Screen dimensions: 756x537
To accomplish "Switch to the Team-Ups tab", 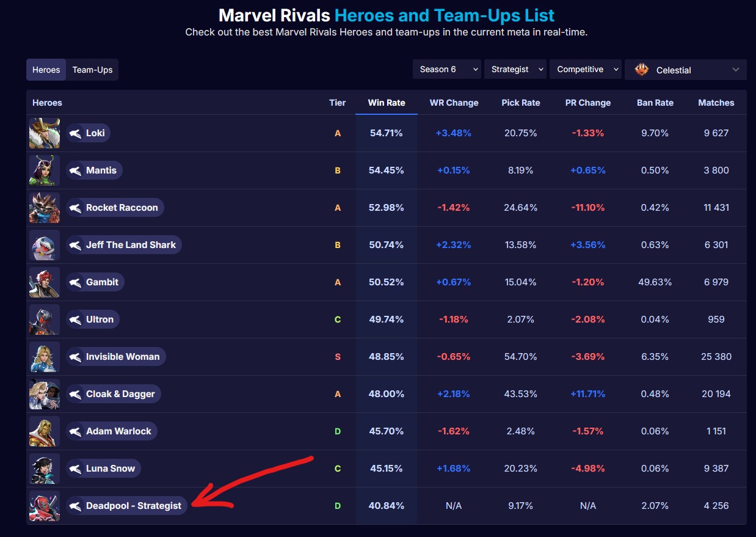I will [x=92, y=70].
